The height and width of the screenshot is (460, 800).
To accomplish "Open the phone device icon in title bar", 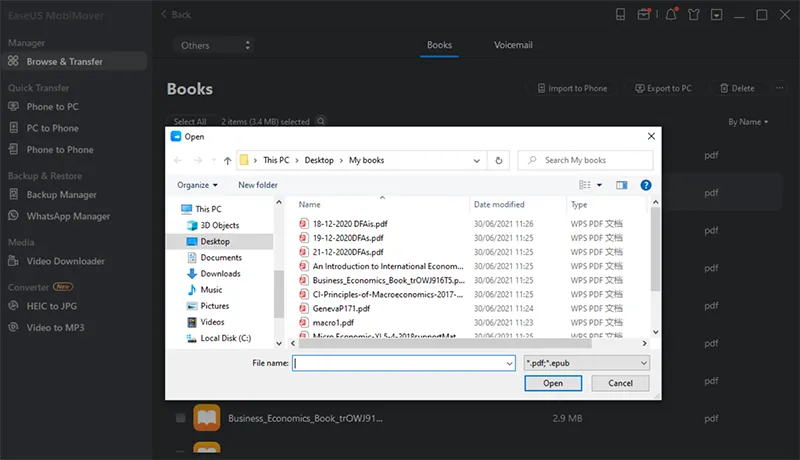I will [x=620, y=14].
